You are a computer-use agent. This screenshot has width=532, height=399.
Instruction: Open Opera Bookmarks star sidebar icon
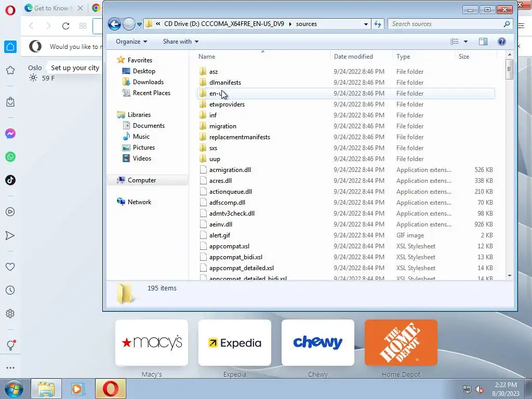pyautogui.click(x=10, y=70)
